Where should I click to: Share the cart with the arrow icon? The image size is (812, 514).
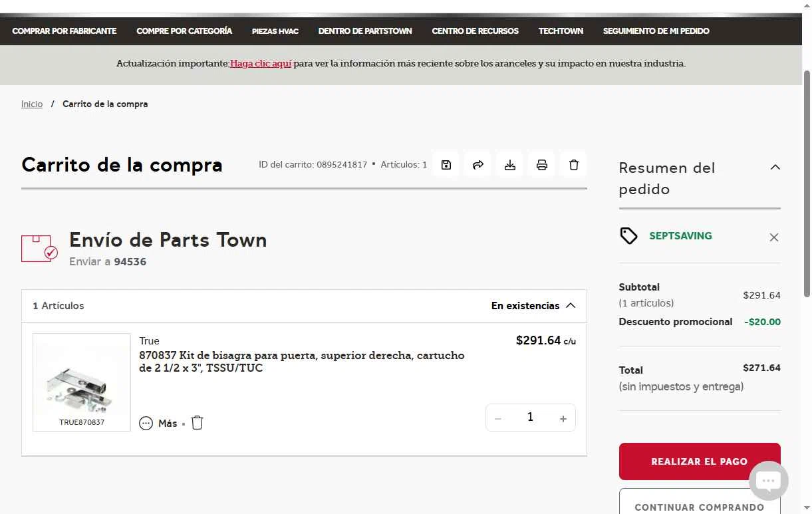pyautogui.click(x=478, y=164)
